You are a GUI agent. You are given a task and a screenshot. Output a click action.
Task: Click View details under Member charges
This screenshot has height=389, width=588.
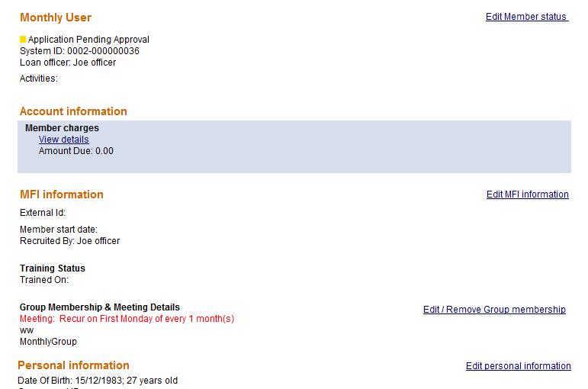[63, 140]
